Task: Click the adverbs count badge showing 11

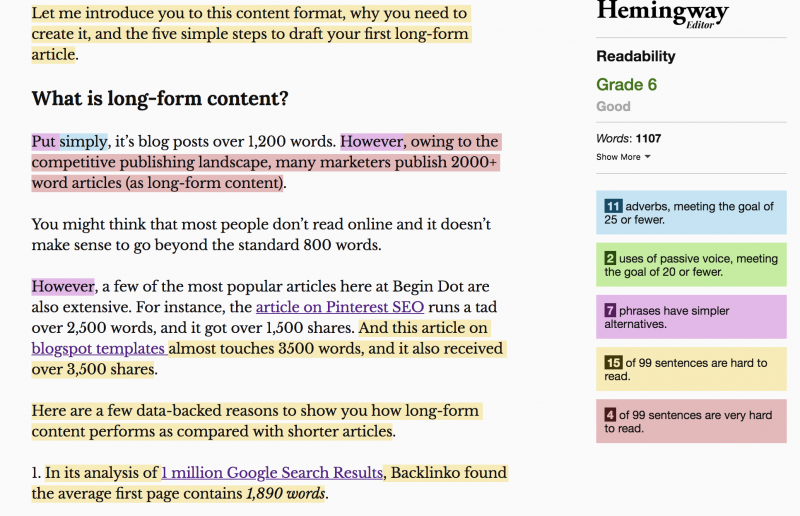Action: tap(613, 206)
